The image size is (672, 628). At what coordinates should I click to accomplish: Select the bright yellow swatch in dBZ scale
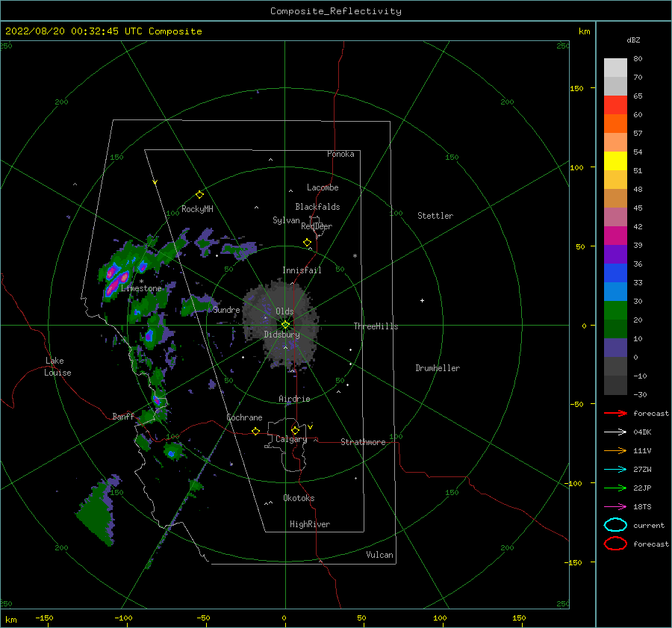615,161
